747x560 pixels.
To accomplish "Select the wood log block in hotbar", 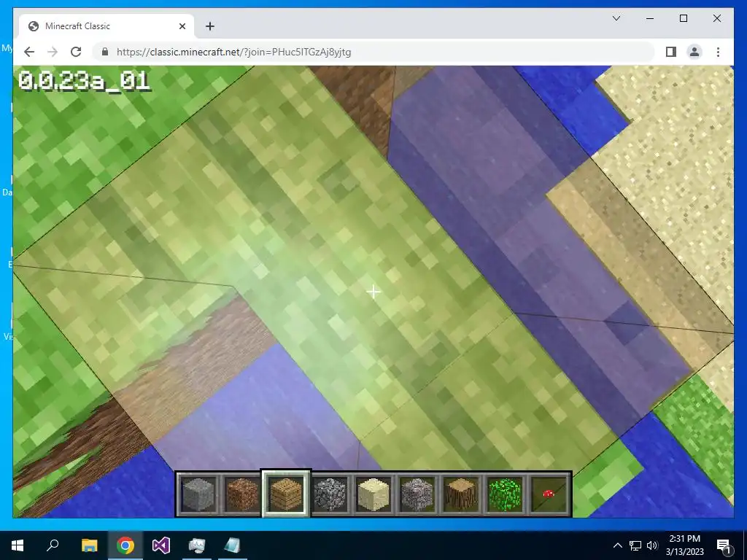I will (461, 494).
